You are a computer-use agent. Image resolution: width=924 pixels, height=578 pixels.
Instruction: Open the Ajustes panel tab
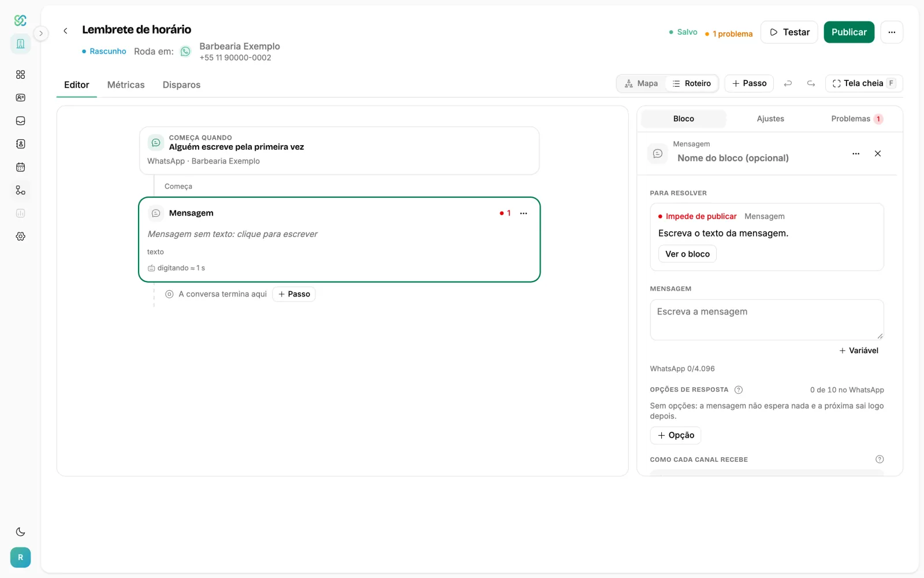[770, 118]
